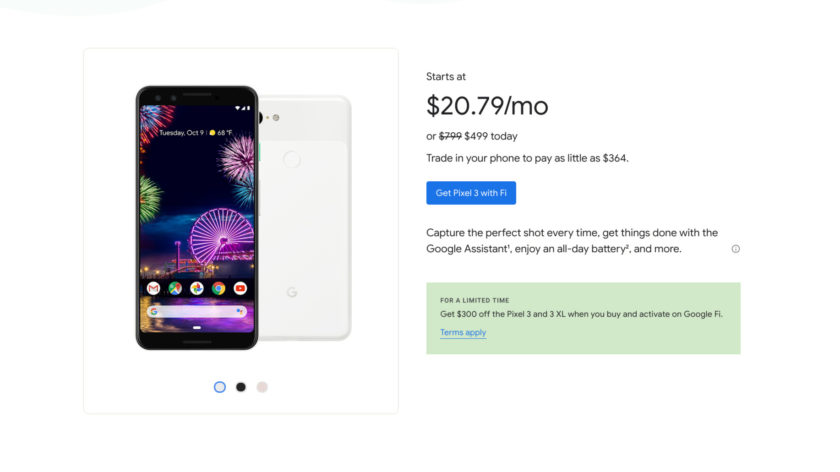Click the fingerprint sensor on phone back
The width and height of the screenshot is (840, 472).
292,159
